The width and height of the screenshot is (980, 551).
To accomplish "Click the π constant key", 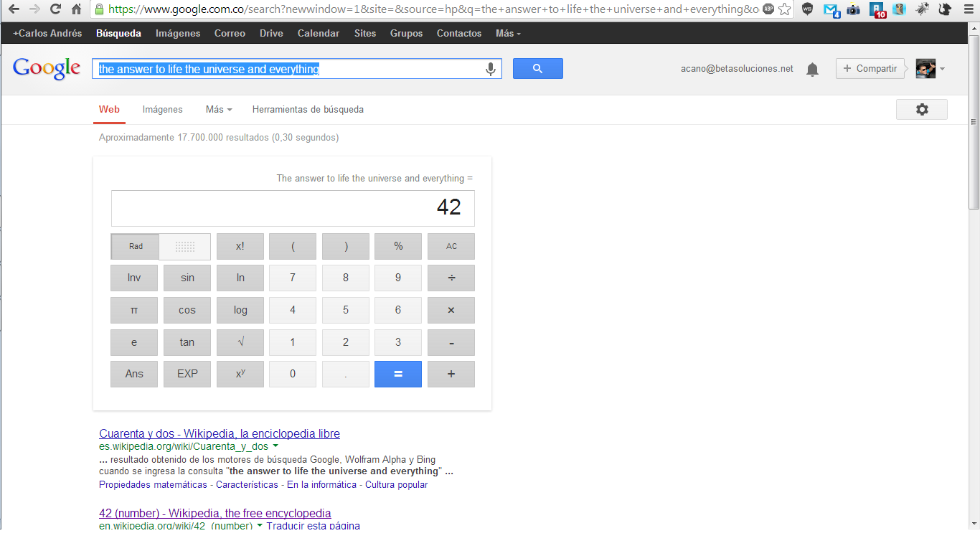I will [134, 310].
